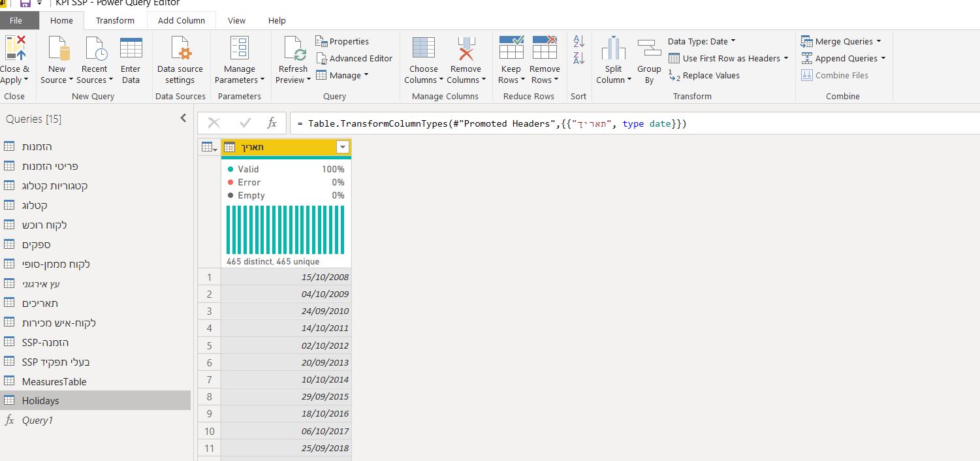The image size is (980, 461).
Task: Click the Remove Rows icon
Action: click(545, 48)
